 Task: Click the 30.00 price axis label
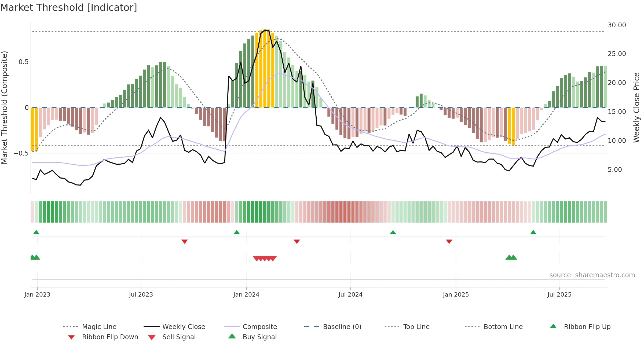pos(617,25)
